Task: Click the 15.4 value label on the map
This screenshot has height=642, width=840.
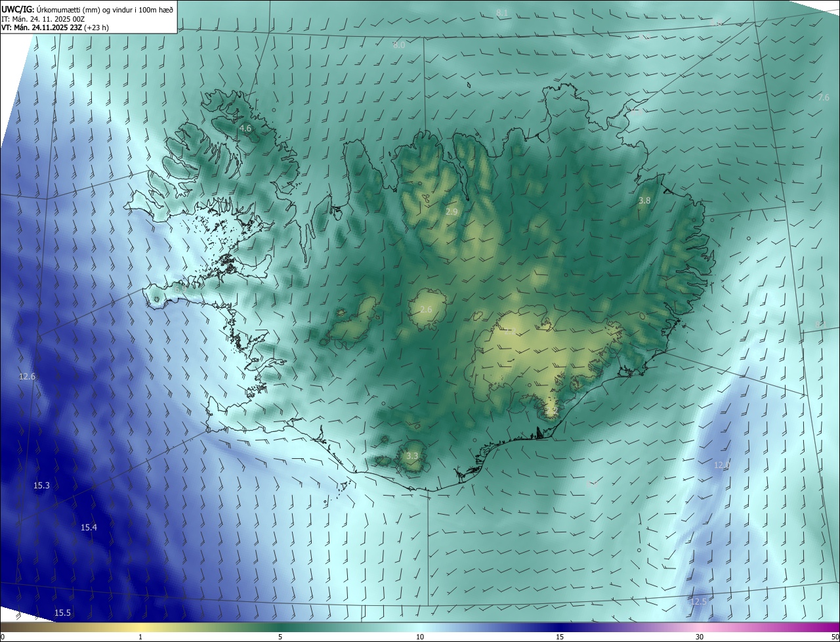Action: click(89, 527)
